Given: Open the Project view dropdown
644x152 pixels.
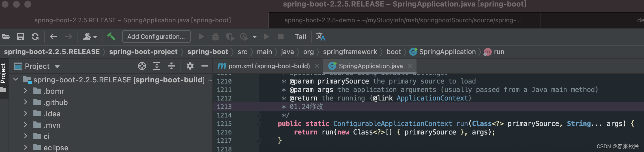Looking at the screenshot, I should click(x=37, y=67).
